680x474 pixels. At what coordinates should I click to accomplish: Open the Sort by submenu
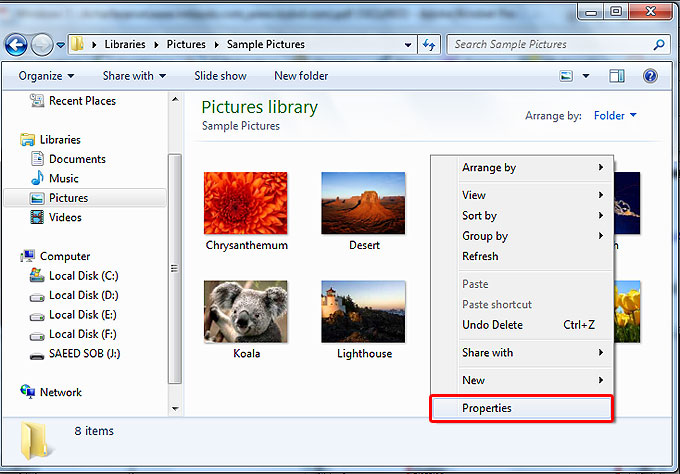click(480, 216)
